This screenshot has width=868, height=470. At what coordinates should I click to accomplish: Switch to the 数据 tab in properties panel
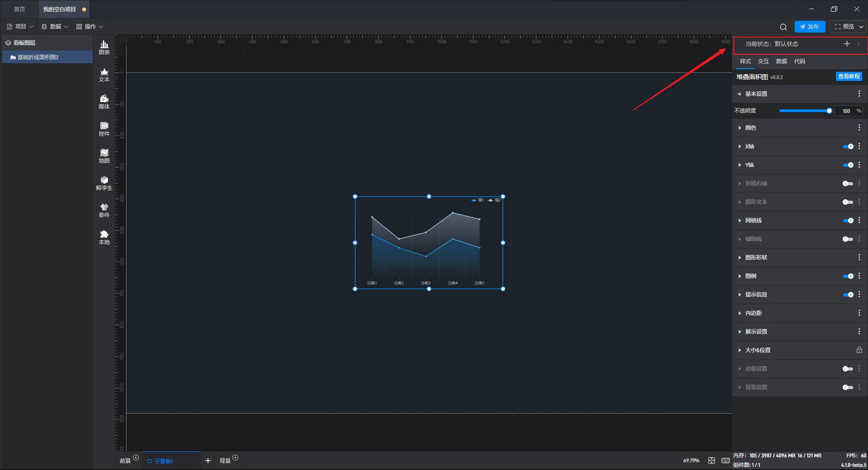[781, 61]
